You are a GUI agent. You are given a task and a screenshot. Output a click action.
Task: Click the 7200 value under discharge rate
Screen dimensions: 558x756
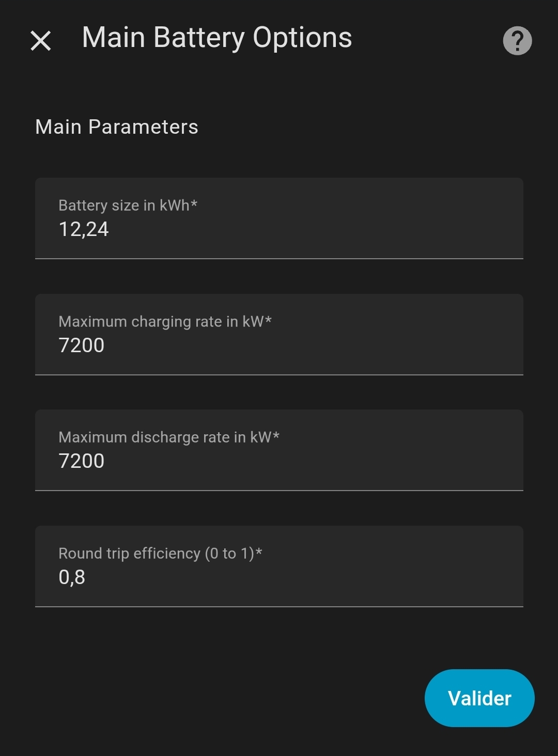tap(82, 461)
